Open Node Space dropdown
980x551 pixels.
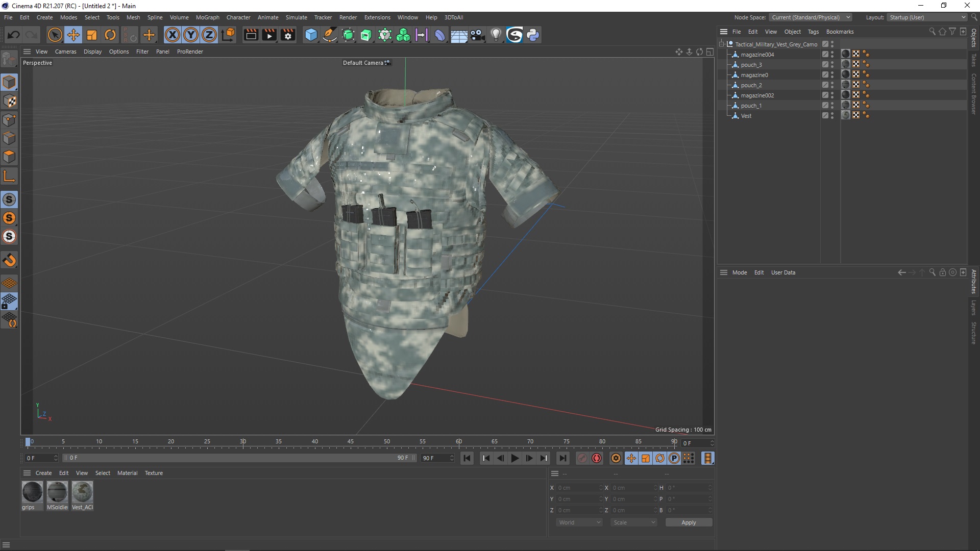point(811,17)
